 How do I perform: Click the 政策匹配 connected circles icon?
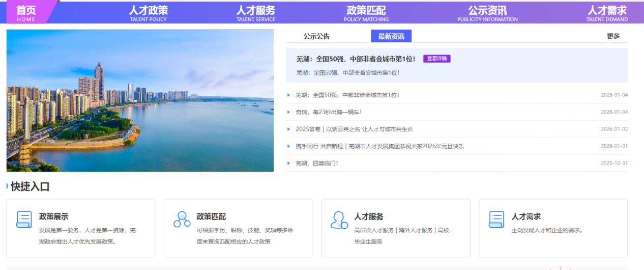pos(182,219)
